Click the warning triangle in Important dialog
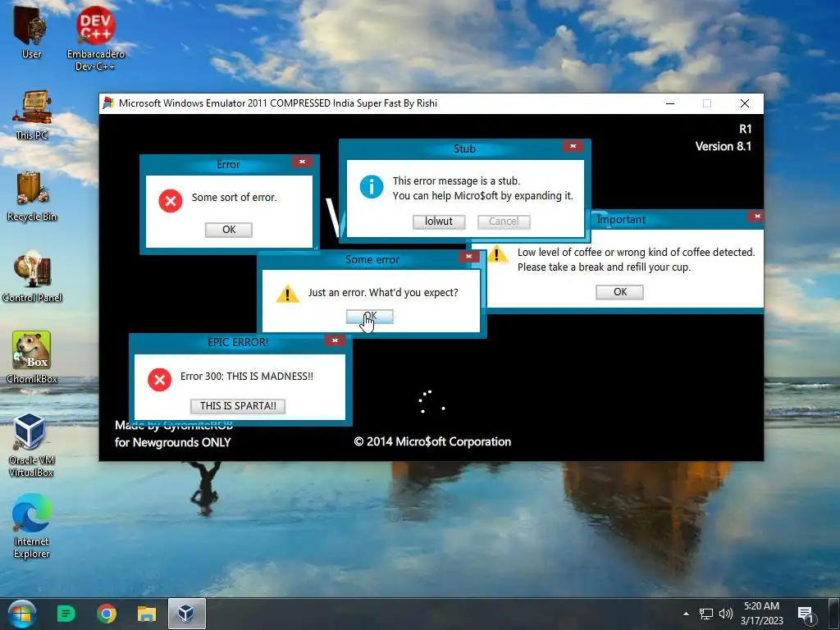The height and width of the screenshot is (630, 840). pyautogui.click(x=498, y=254)
